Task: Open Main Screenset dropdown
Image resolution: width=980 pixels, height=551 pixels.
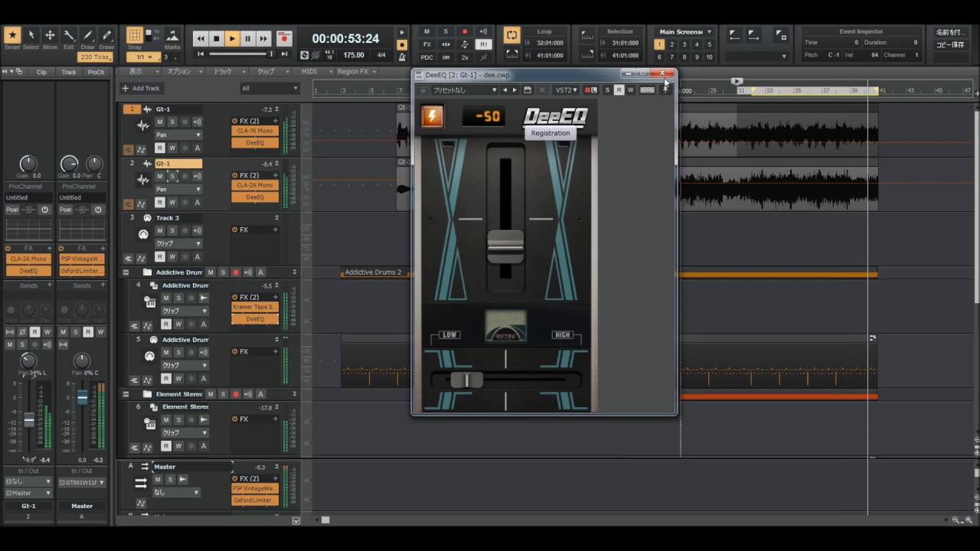Action: point(686,31)
